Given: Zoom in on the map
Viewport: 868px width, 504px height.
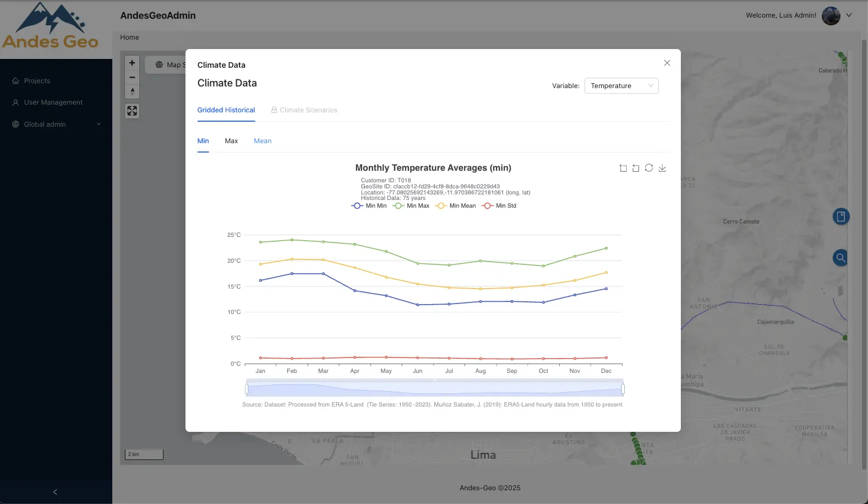Looking at the screenshot, I should (x=132, y=63).
